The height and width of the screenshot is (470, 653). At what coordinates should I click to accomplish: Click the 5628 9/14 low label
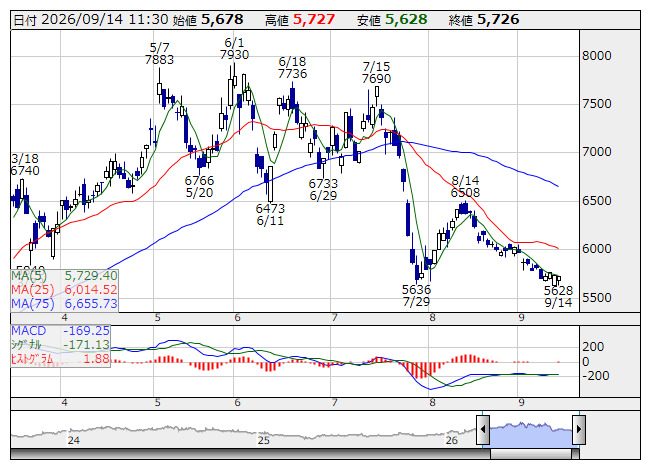click(558, 296)
